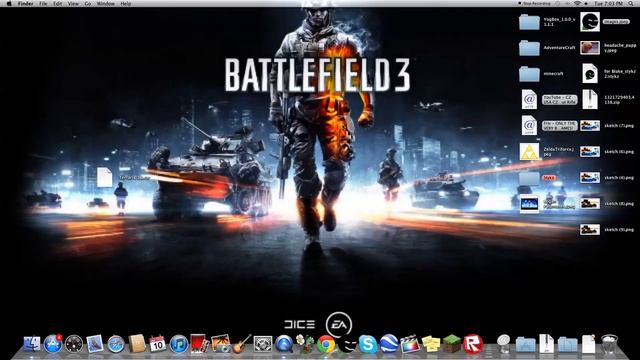This screenshot has width=640, height=360.
Task: Launch Skype from the Dock
Action: pos(368,344)
